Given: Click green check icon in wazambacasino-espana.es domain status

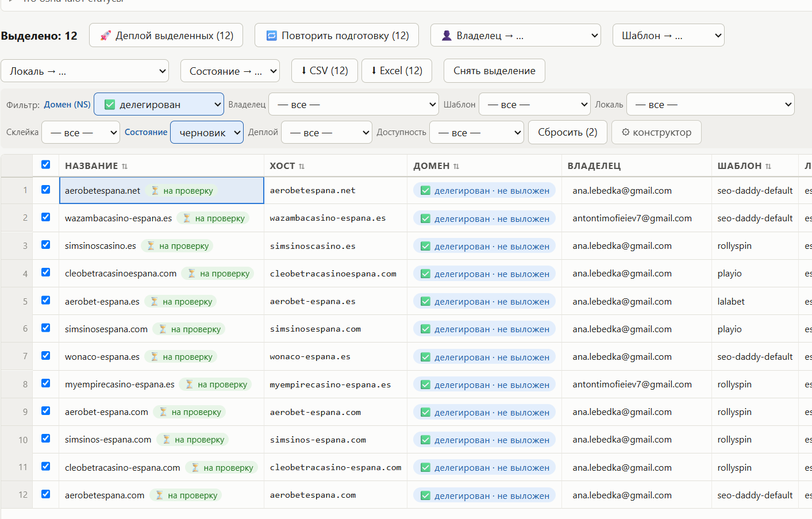Looking at the screenshot, I should [x=425, y=218].
